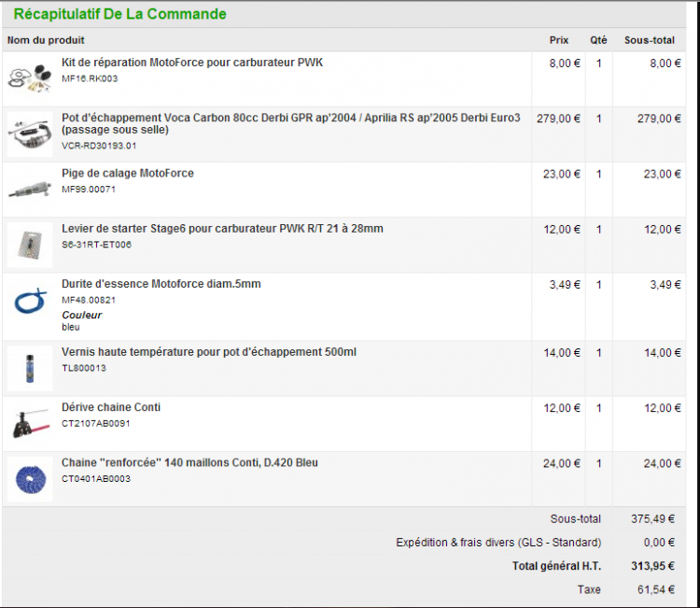Viewport: 700px width, 608px height.
Task: Click the Dérive chaine Conti product name
Action: 111,407
